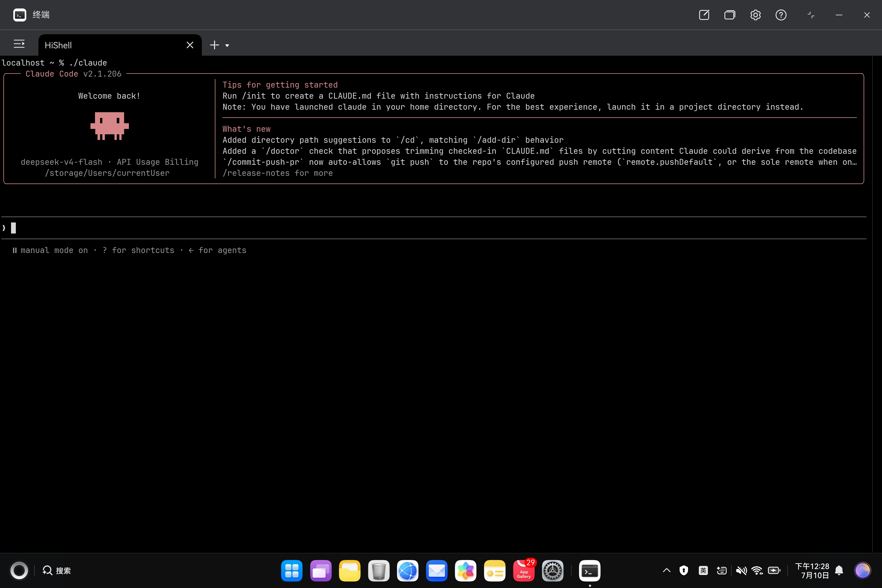Screen dimensions: 882x588
Task: Close the HiShell tab
Action: tap(190, 45)
